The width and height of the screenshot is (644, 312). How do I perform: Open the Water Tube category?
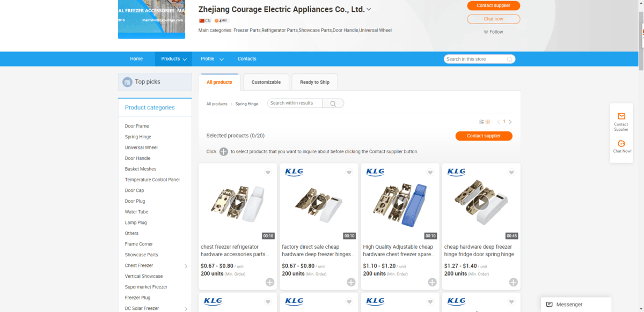136,212
